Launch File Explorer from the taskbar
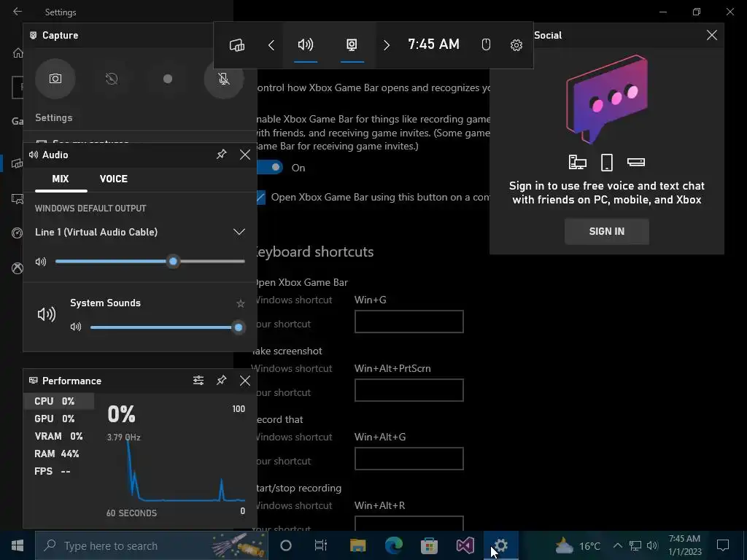The image size is (747, 560). [357, 545]
